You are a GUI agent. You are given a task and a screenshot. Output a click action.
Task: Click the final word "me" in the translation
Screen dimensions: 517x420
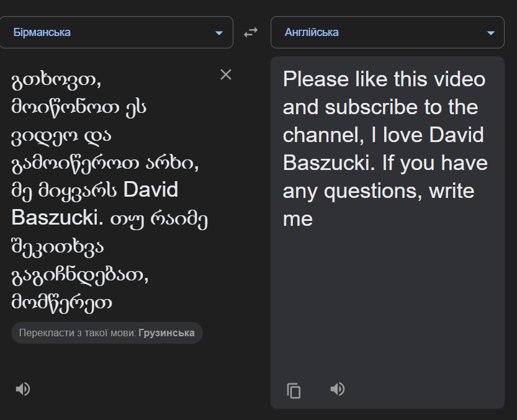297,218
